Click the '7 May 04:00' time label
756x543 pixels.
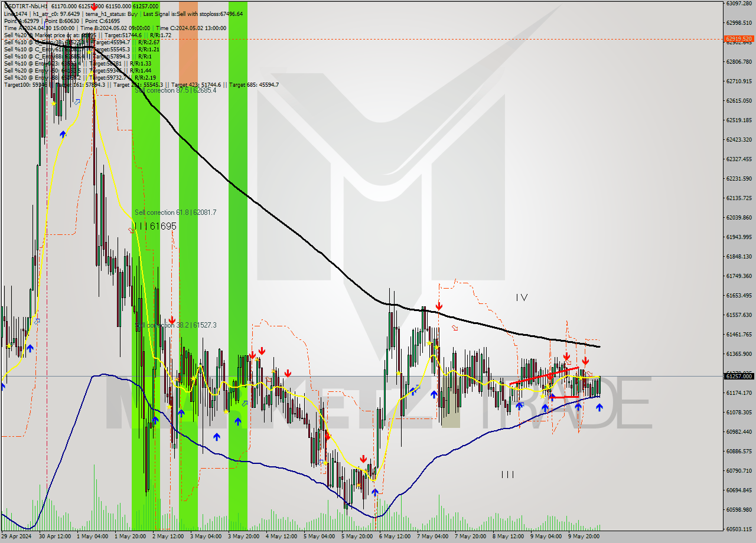click(x=433, y=537)
